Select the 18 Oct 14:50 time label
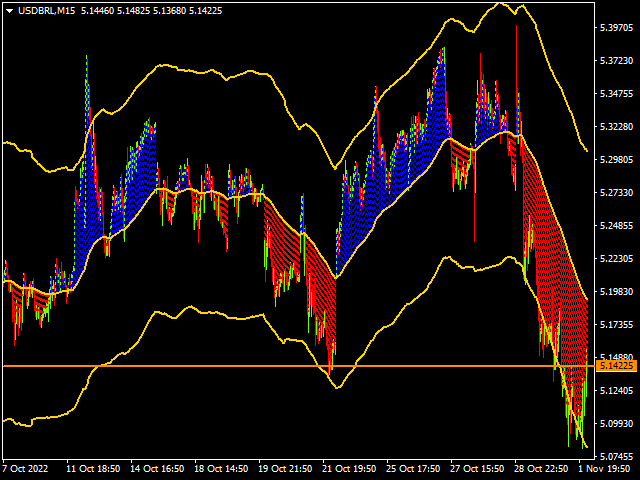640x480 pixels. point(221,469)
